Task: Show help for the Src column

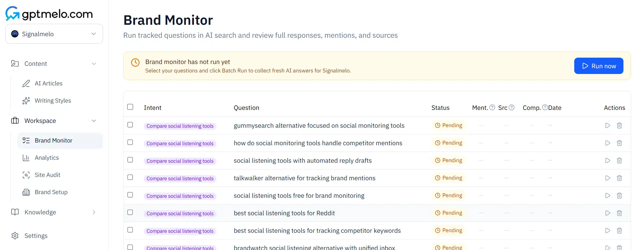Action: (x=511, y=107)
